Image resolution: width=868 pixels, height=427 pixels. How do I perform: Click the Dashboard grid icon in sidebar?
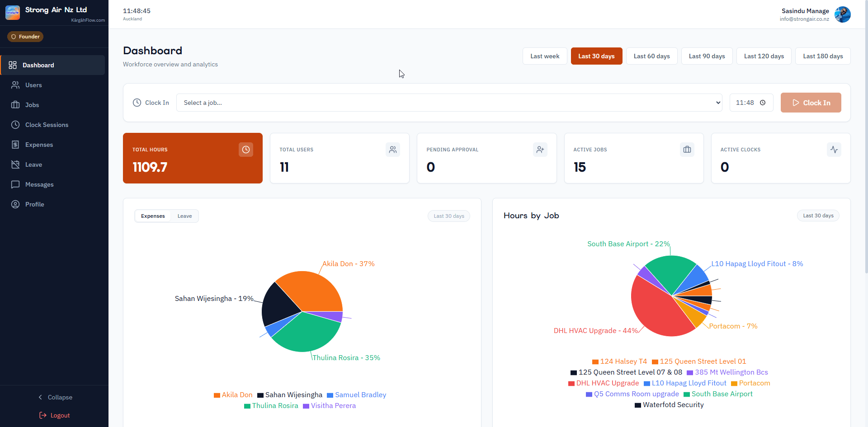[13, 65]
